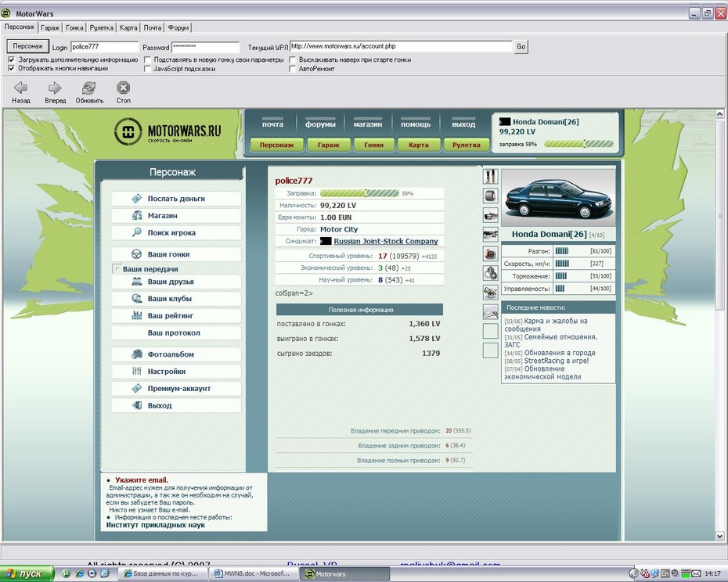
Task: Open Ваши клубы in sidebar
Action: pyautogui.click(x=176, y=299)
